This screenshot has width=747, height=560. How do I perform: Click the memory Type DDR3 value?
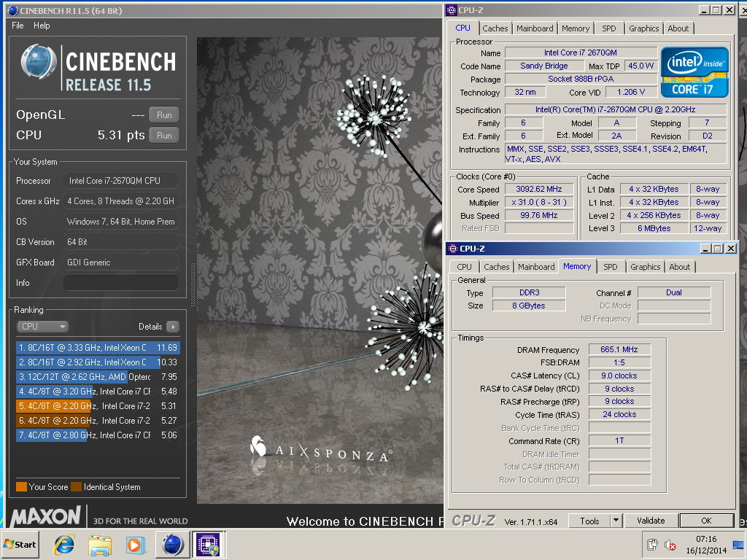point(529,293)
